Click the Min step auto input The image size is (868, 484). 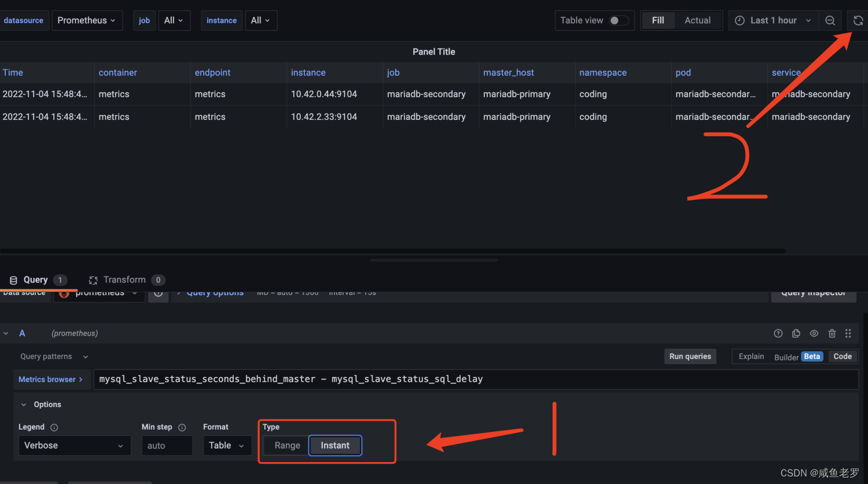point(167,446)
